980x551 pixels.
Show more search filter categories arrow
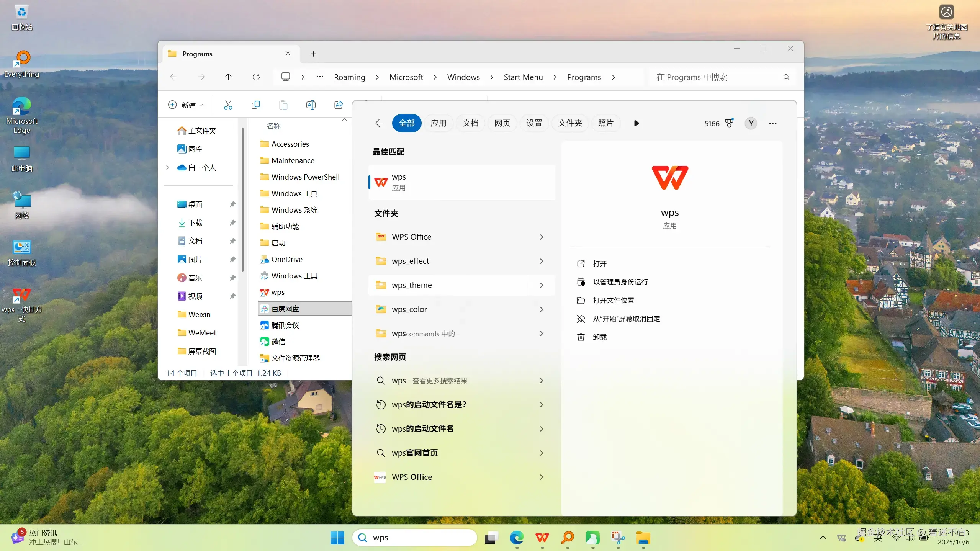pyautogui.click(x=636, y=123)
